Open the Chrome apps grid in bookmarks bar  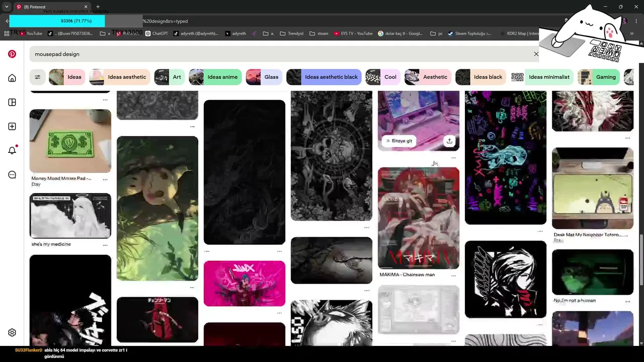(7, 34)
